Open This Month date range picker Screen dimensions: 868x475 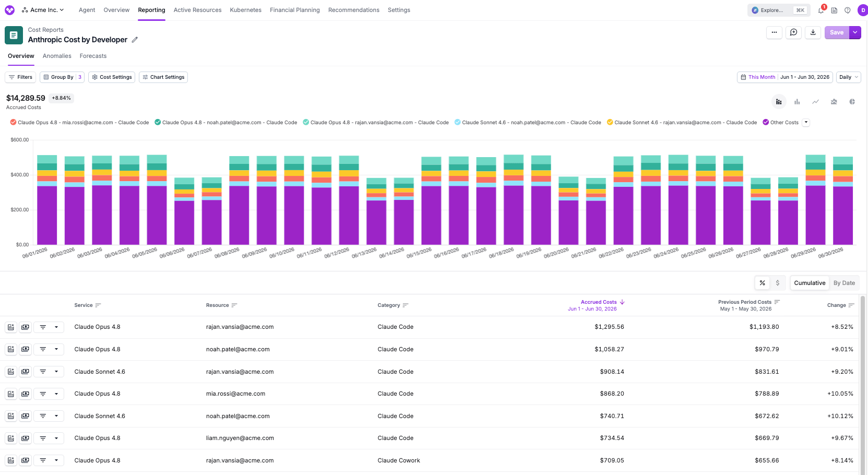point(784,77)
